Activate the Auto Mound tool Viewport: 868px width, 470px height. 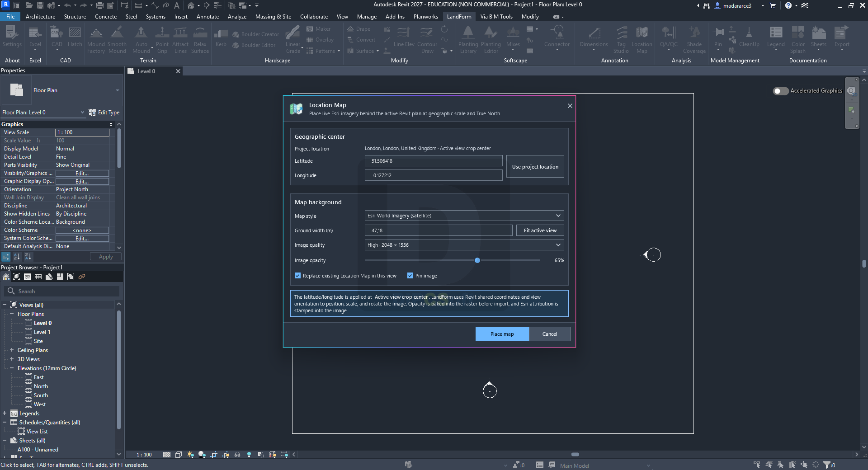coord(141,40)
